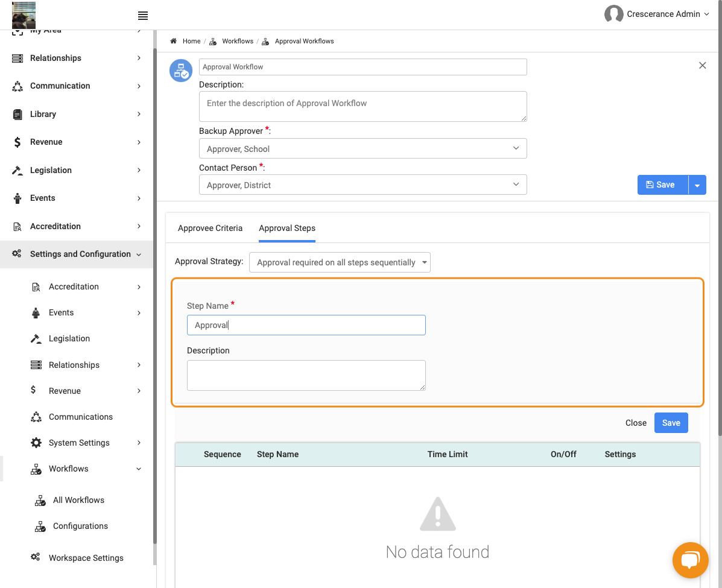Click the Revenue dollar icon in main menu
The width and height of the screenshot is (722, 588).
click(x=17, y=142)
